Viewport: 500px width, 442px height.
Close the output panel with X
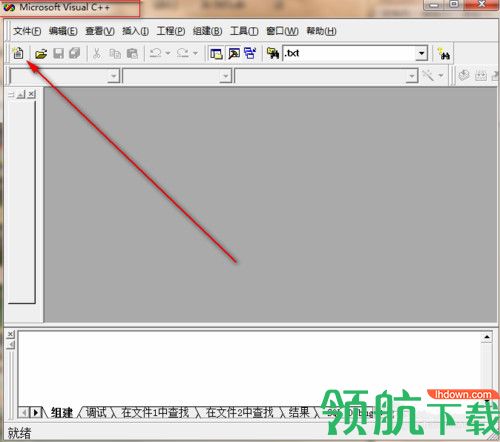coord(11,334)
